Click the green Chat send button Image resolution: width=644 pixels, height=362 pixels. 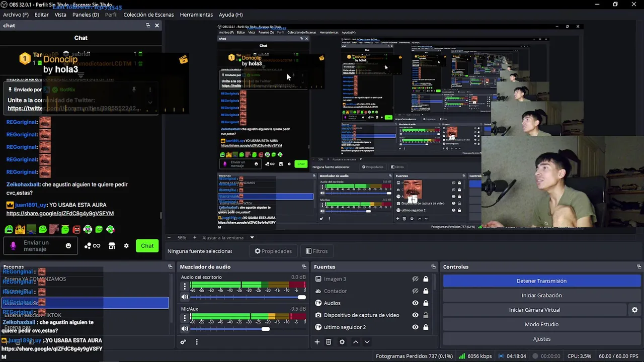point(147,246)
